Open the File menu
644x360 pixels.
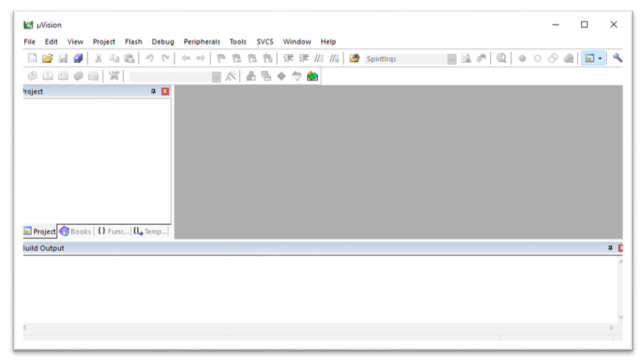click(x=30, y=41)
